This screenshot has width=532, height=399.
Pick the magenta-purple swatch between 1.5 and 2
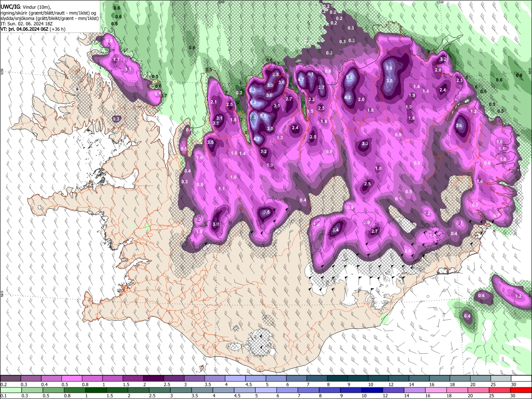(x=133, y=379)
